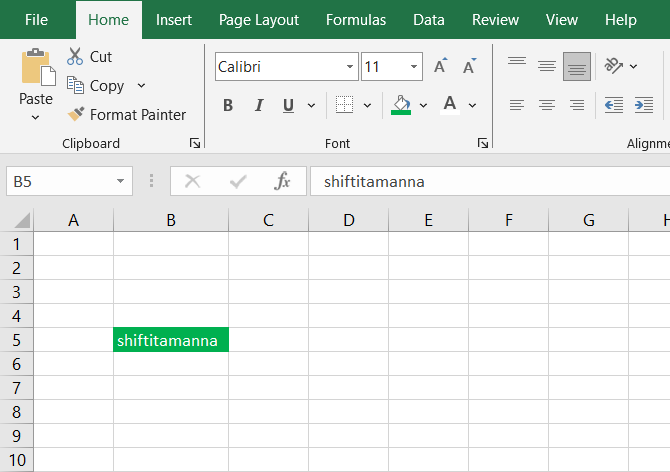This screenshot has height=472, width=670.
Task: Click the formula bar resize handle dots
Action: (151, 181)
